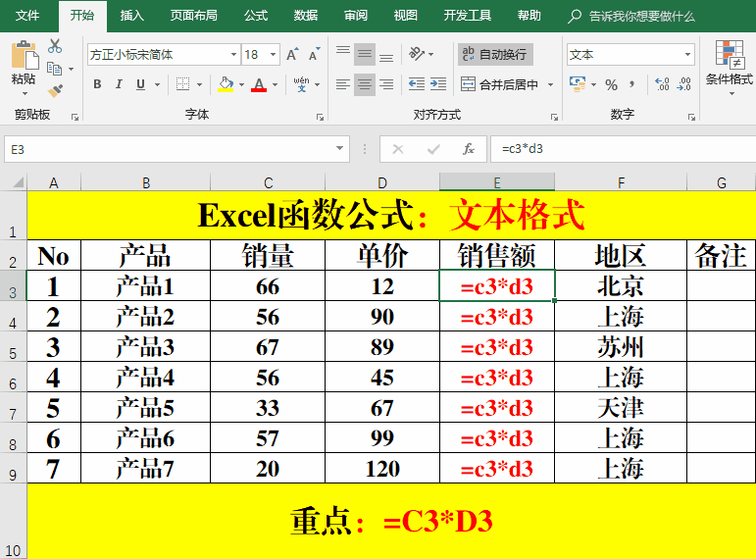This screenshot has width=756, height=559.
Task: Toggle Bold formatting
Action: point(97,84)
